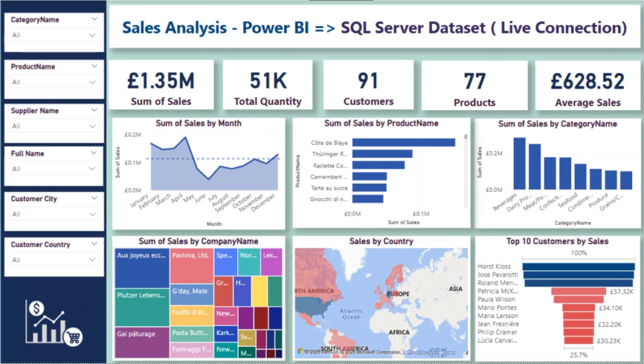The height and width of the screenshot is (364, 644).
Task: Click the Bing logo on the map
Action: pos(301,351)
